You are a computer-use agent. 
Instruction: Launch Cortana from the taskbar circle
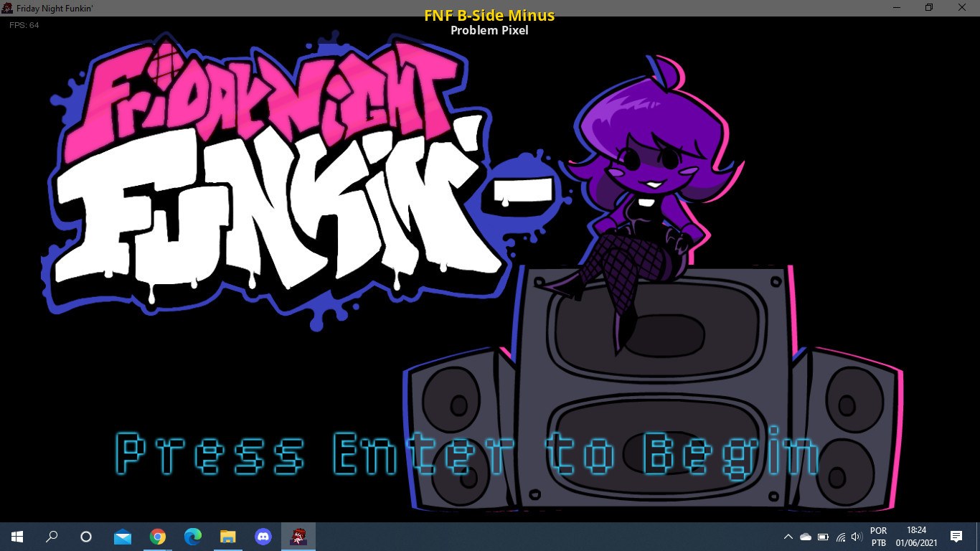pyautogui.click(x=86, y=537)
